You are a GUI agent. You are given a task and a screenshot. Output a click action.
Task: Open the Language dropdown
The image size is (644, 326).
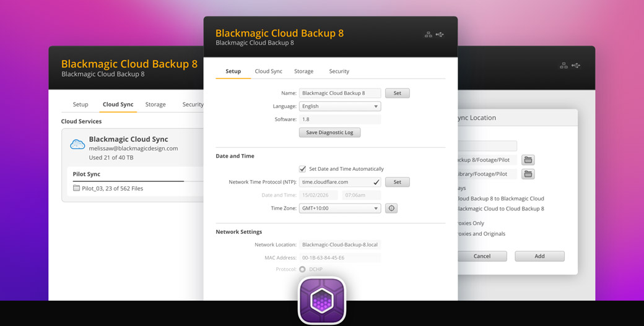pos(340,106)
